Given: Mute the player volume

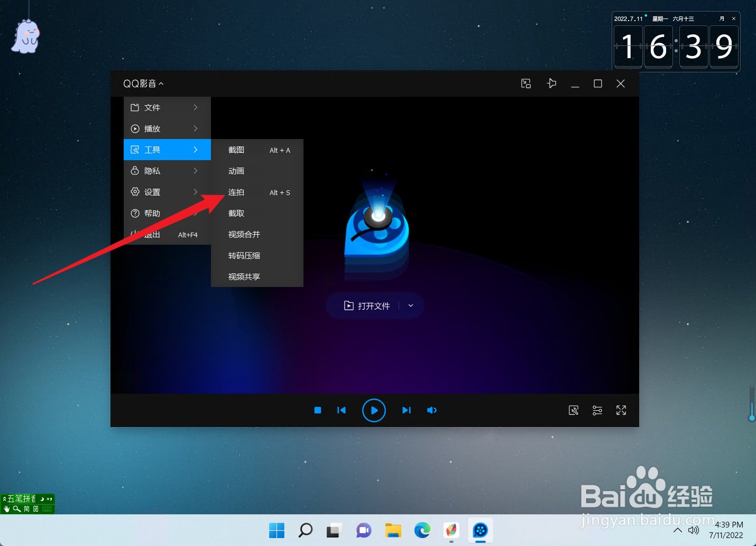Looking at the screenshot, I should (432, 410).
